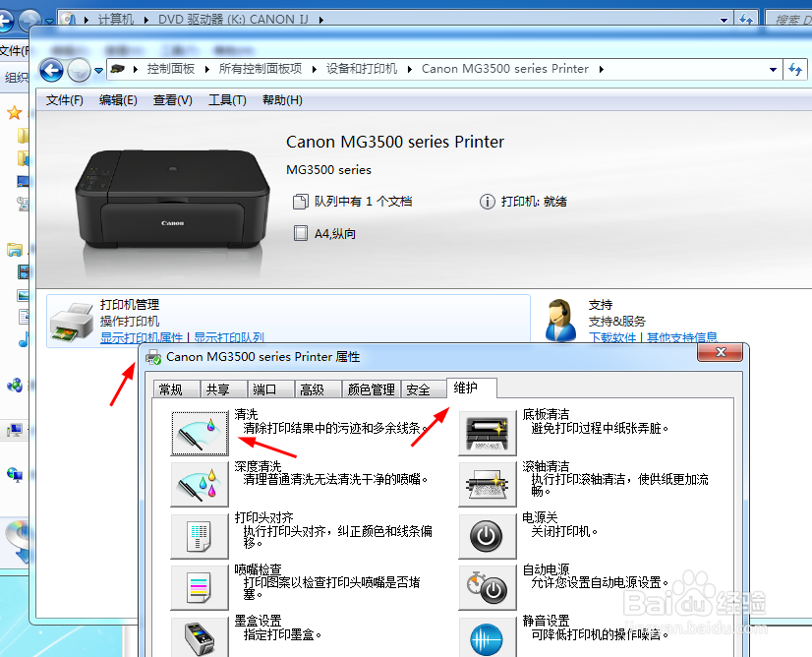Open the 工具(T) menu
This screenshot has width=812, height=657.
(227, 100)
